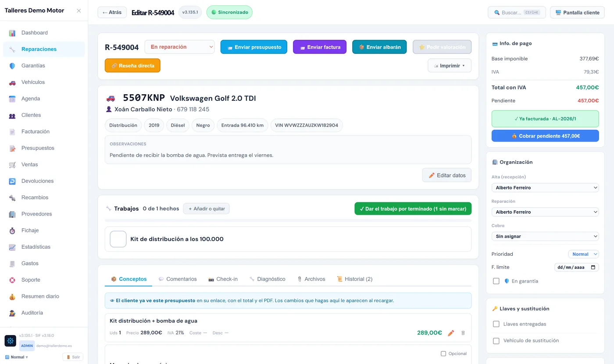Click the Enviar presupuesto button

pos(254,47)
